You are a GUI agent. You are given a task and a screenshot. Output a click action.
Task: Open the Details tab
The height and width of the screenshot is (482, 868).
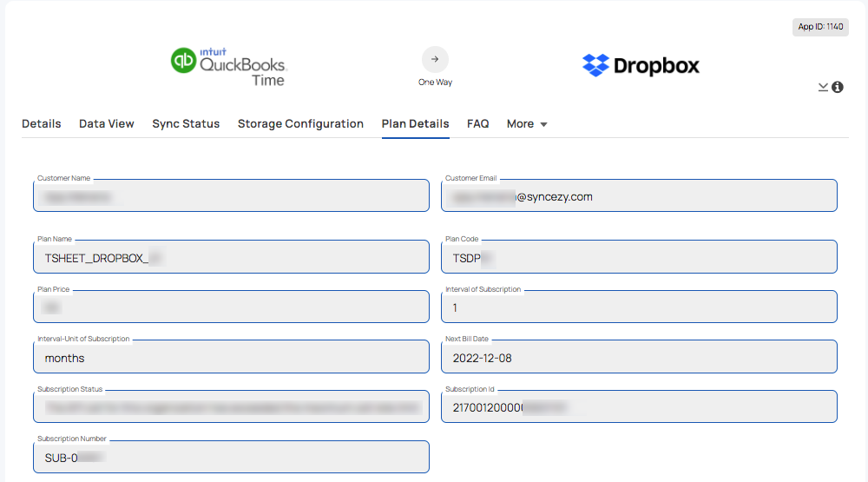pyautogui.click(x=42, y=123)
